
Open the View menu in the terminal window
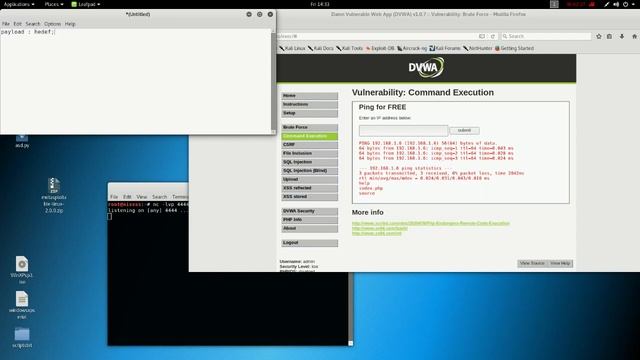142,197
